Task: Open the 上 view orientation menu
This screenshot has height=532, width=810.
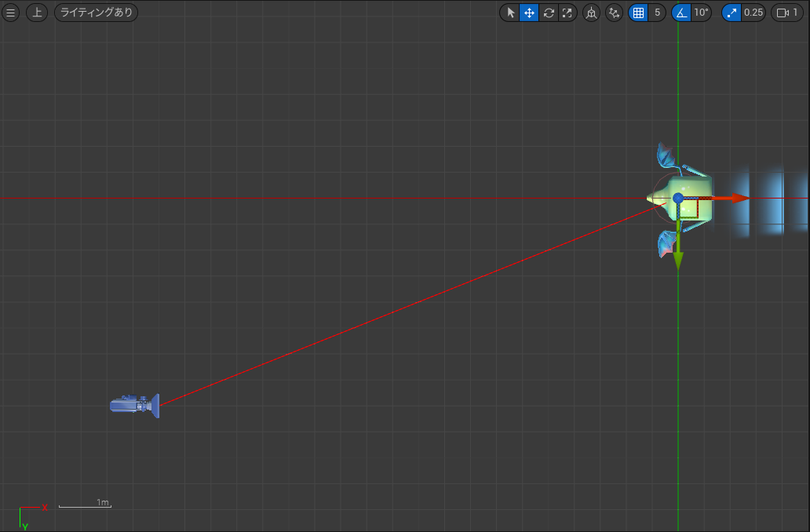Action: (x=37, y=13)
